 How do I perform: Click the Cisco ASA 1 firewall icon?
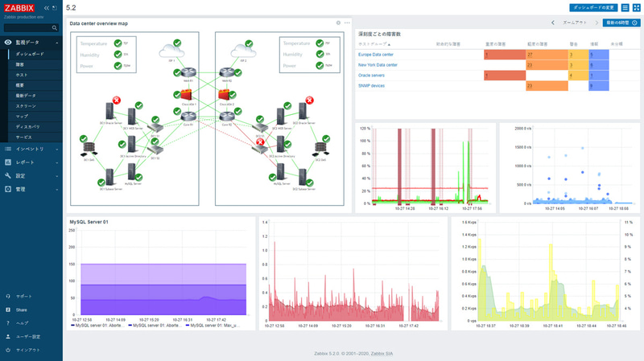coord(186,95)
